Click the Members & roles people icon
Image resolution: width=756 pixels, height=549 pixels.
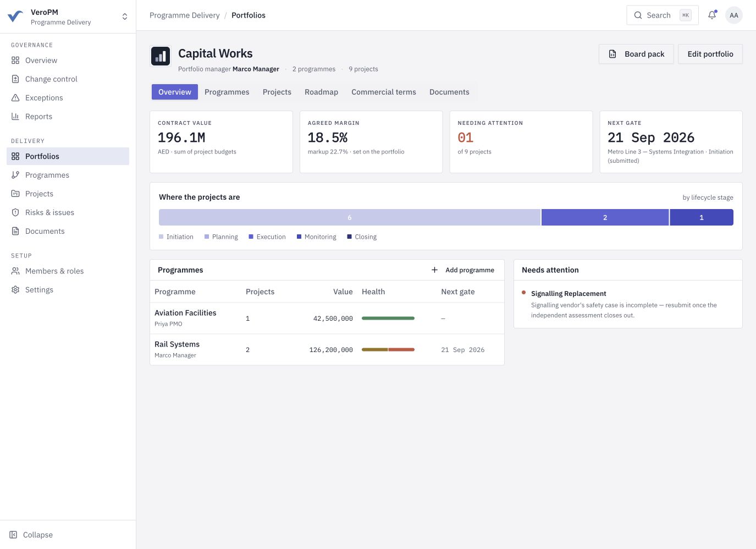(15, 271)
